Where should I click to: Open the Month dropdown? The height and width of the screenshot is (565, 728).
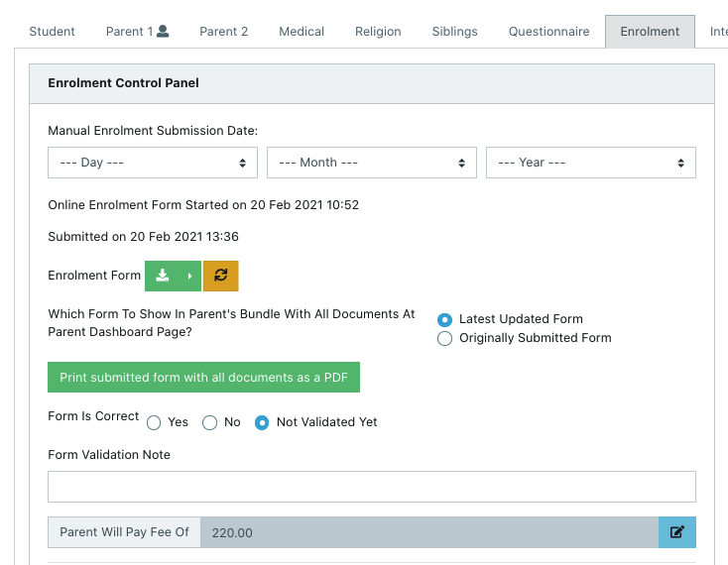371,163
